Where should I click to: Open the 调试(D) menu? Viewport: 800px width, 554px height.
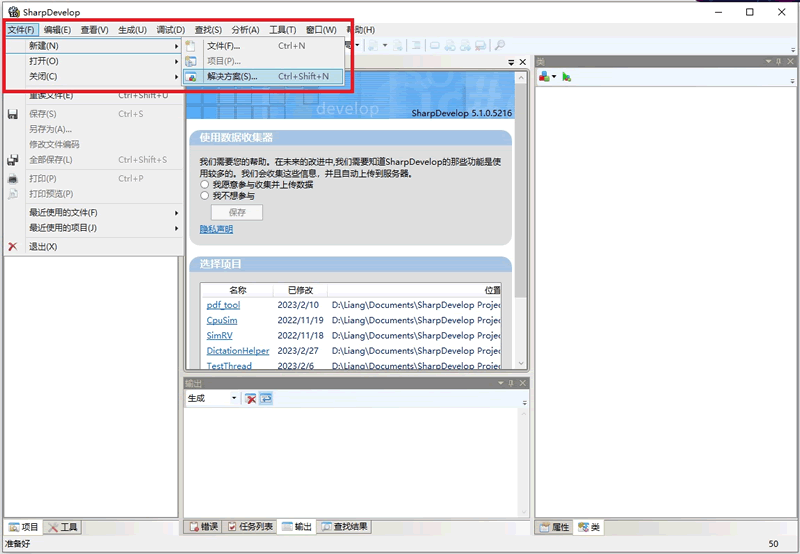[x=170, y=30]
